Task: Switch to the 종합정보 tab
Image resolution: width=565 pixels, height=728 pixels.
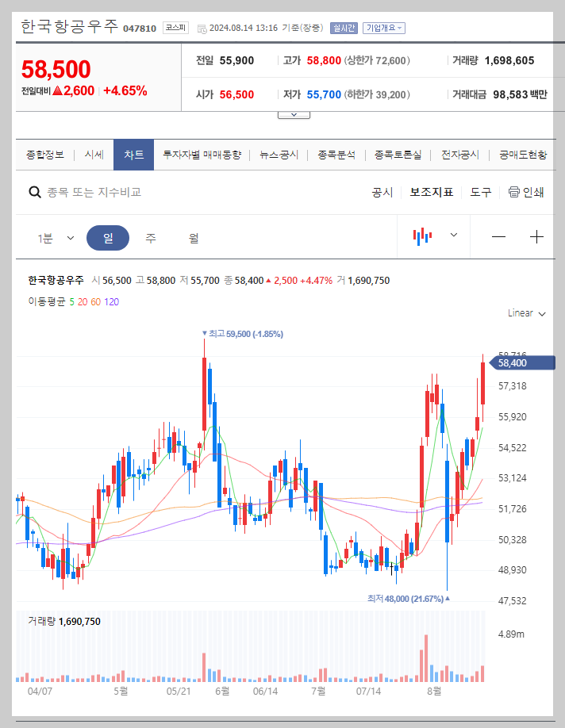Action: (45, 155)
